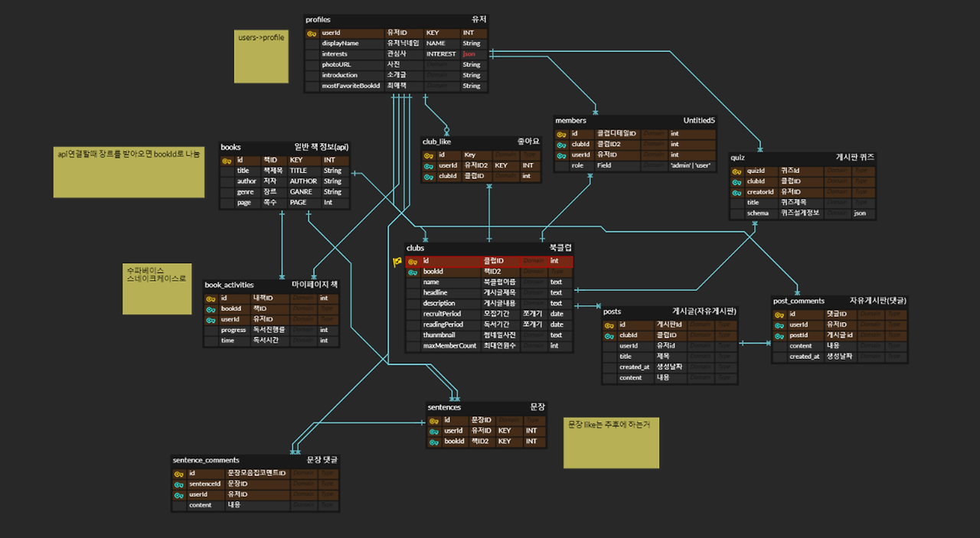Click the primary key icon for books id
The image size is (980, 538).
pos(227,161)
